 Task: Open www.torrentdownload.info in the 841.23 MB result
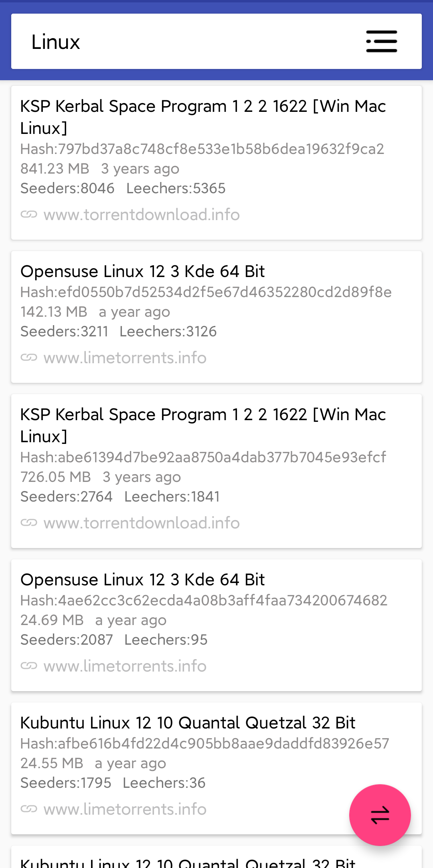pos(142,214)
